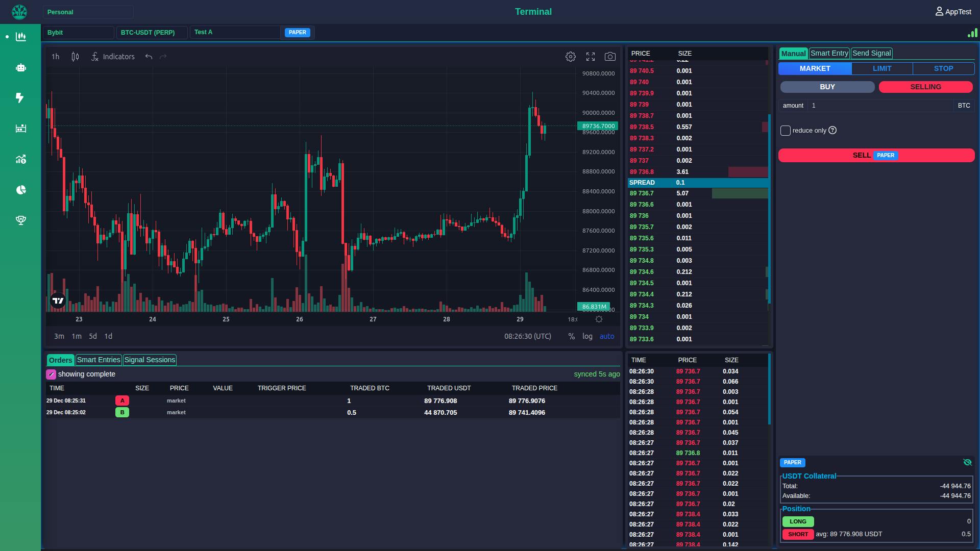Select the BUY side button
Image resolution: width=980 pixels, height=551 pixels.
pos(827,87)
